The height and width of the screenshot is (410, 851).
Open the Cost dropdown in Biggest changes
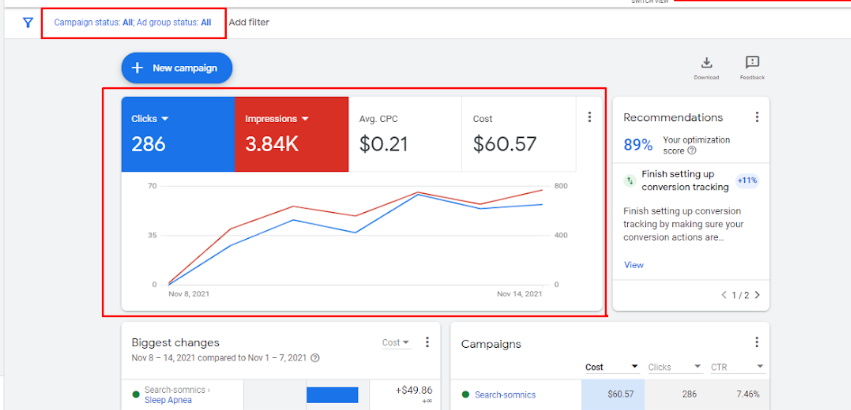click(396, 343)
